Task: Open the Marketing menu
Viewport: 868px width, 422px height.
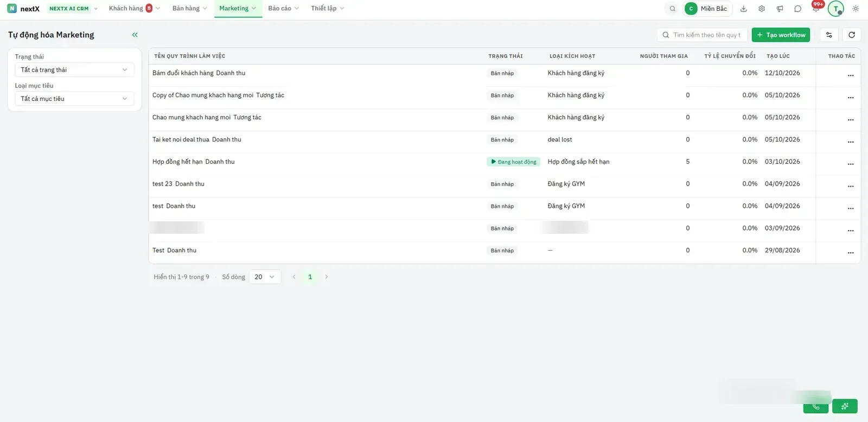Action: [x=238, y=9]
